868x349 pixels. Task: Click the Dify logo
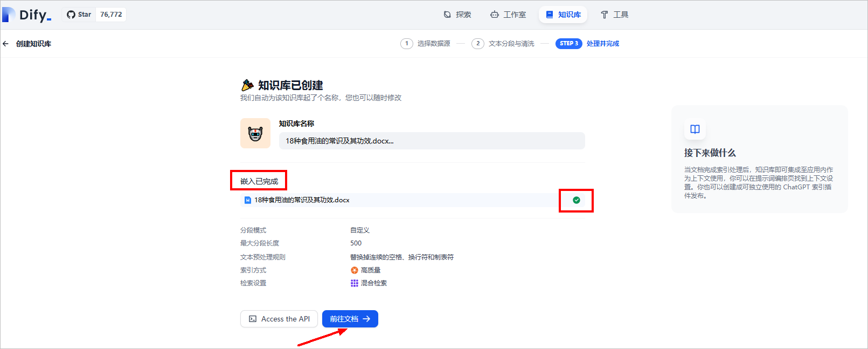pos(27,15)
